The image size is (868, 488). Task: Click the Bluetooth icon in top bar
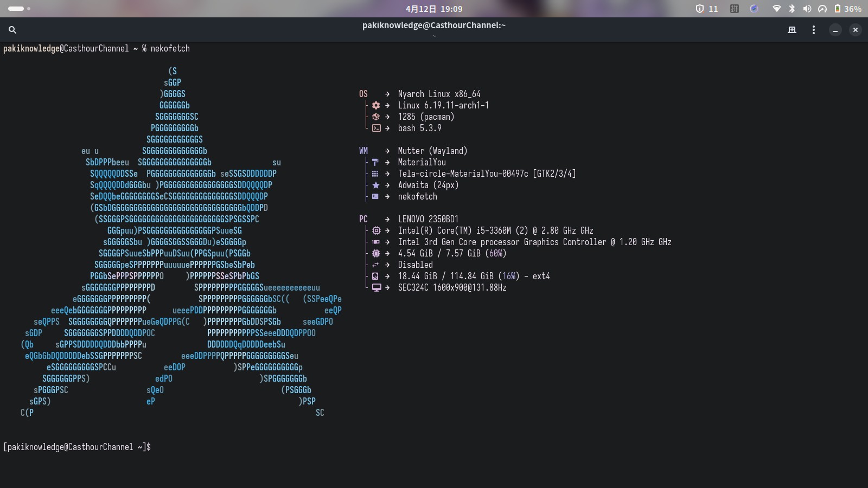(792, 9)
